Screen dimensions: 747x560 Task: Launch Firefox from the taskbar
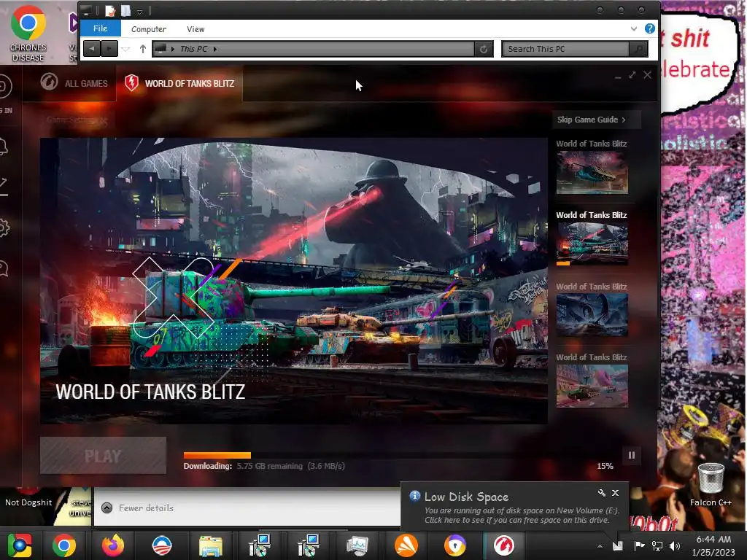tap(113, 545)
